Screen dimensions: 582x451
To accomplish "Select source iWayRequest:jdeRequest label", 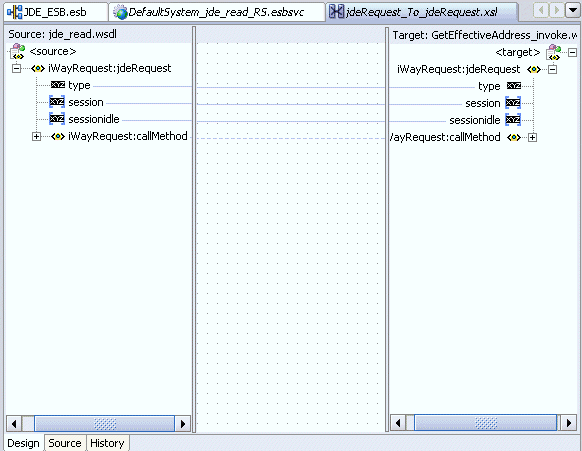I will point(110,68).
